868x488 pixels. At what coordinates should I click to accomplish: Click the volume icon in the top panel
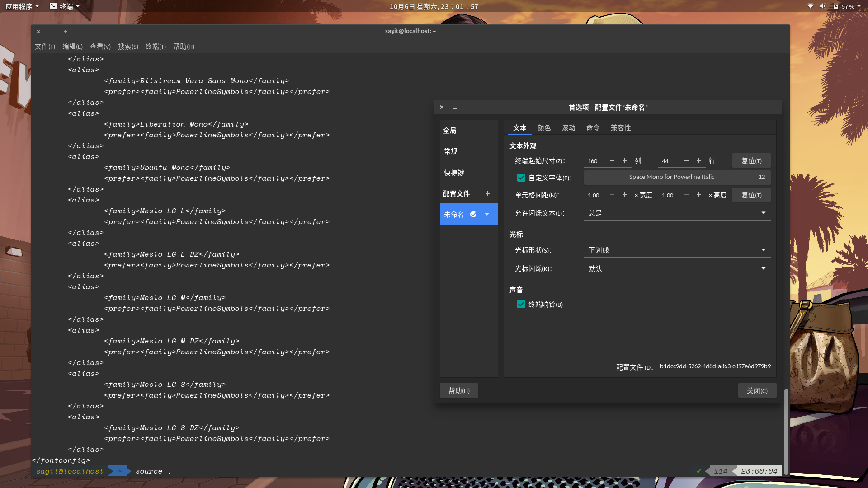click(x=823, y=6)
